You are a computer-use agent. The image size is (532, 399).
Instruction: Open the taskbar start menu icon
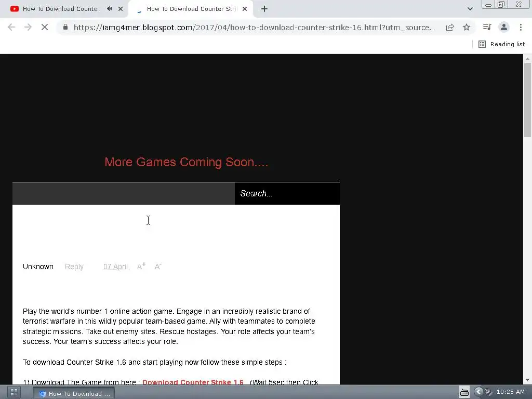(x=14, y=393)
